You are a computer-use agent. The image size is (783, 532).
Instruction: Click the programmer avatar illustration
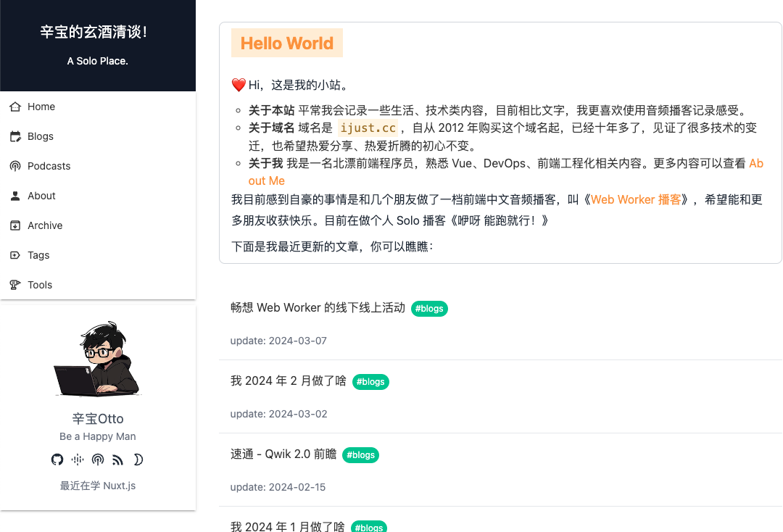pyautogui.click(x=98, y=359)
